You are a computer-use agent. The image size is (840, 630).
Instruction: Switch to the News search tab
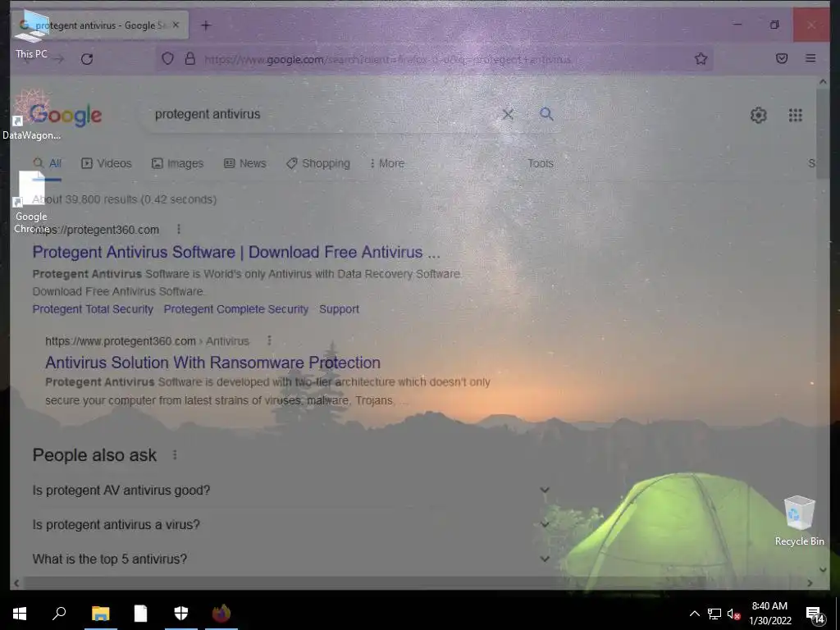click(244, 163)
